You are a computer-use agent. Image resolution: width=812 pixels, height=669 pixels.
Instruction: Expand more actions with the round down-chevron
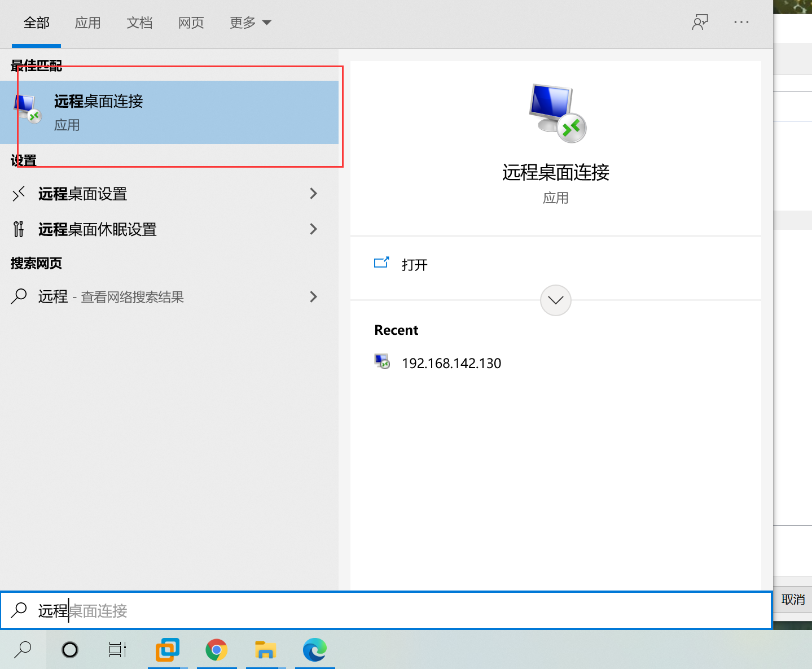[556, 300]
